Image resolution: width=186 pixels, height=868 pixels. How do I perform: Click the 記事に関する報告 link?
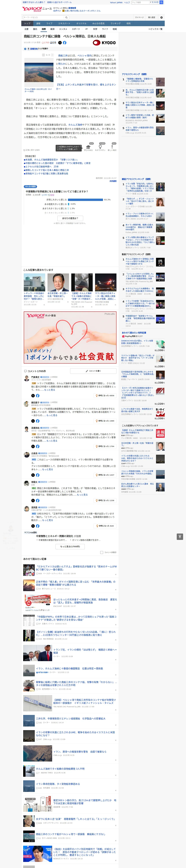(x=32, y=150)
